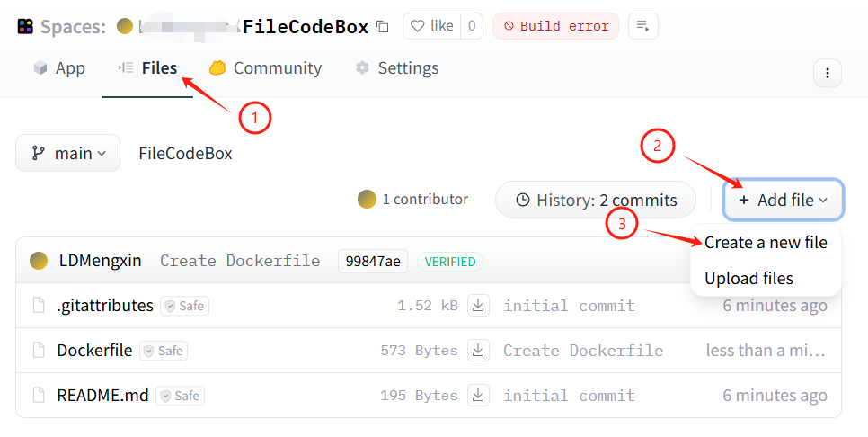868x437 pixels.
Task: Click the Build error status badge
Action: (555, 26)
